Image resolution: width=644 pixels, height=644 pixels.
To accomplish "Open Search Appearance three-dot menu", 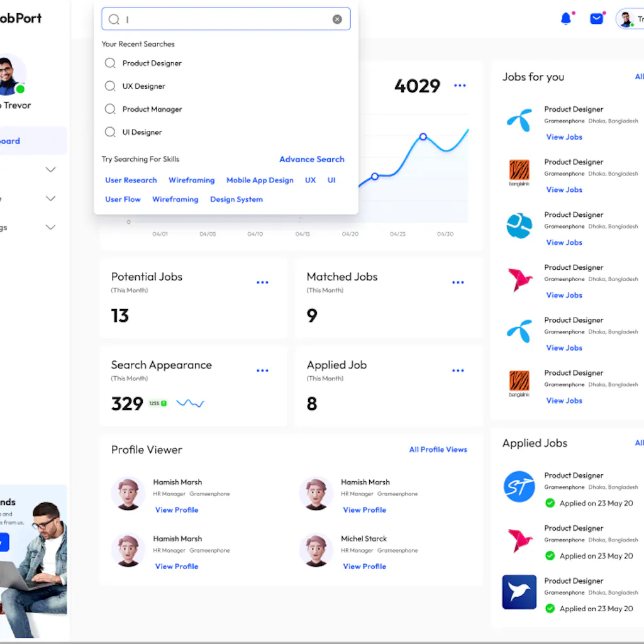I will 262,370.
